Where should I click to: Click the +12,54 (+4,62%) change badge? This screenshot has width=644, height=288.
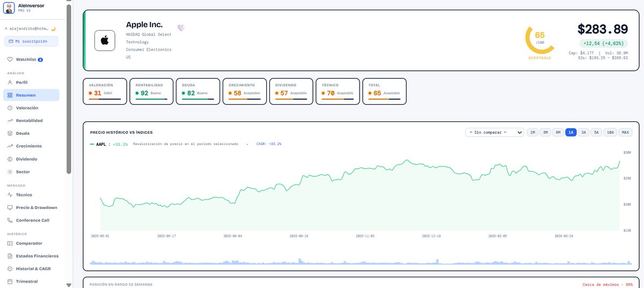point(604,44)
